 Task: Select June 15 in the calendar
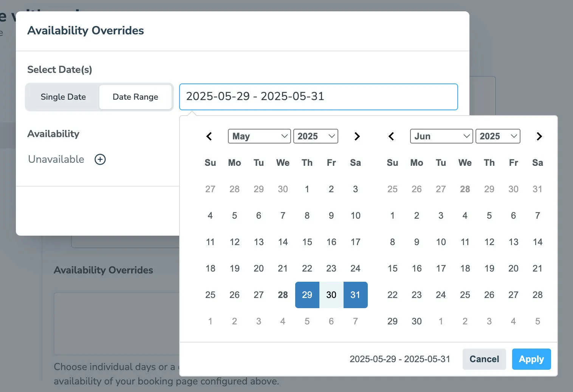click(392, 269)
